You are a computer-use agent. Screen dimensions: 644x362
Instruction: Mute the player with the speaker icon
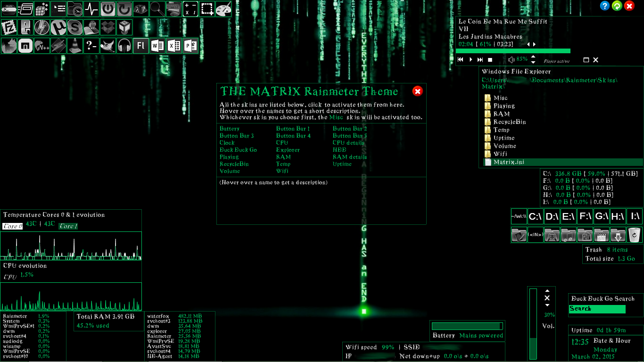[x=512, y=59]
